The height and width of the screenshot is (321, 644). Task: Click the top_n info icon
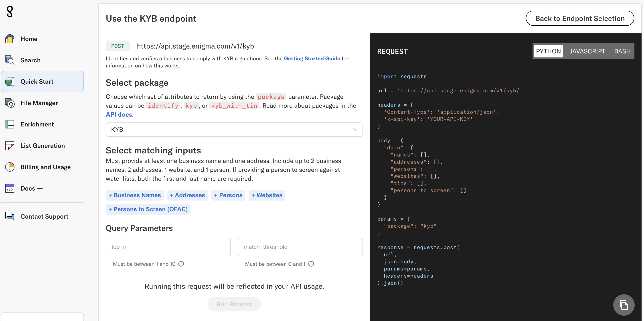click(181, 264)
